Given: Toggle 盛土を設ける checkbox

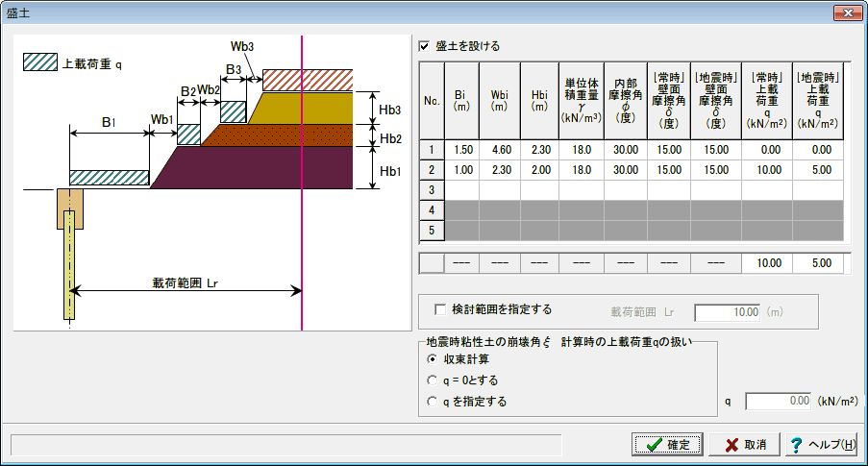Looking at the screenshot, I should [x=425, y=46].
